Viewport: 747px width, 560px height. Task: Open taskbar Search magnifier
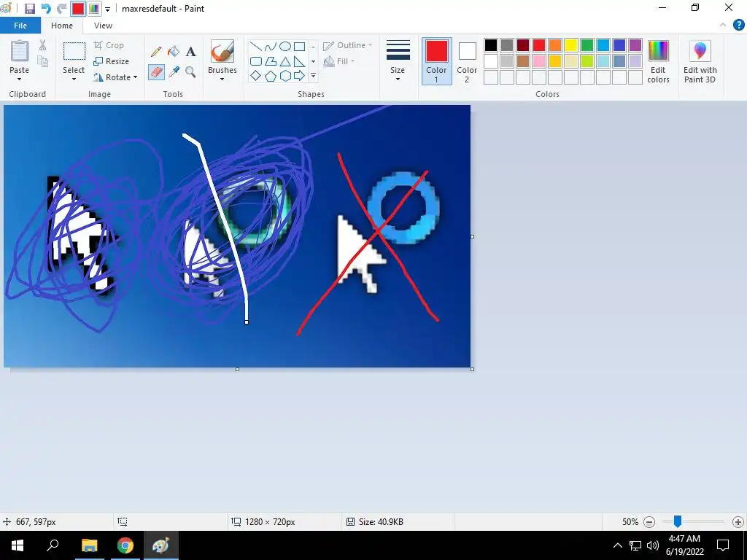[53, 545]
